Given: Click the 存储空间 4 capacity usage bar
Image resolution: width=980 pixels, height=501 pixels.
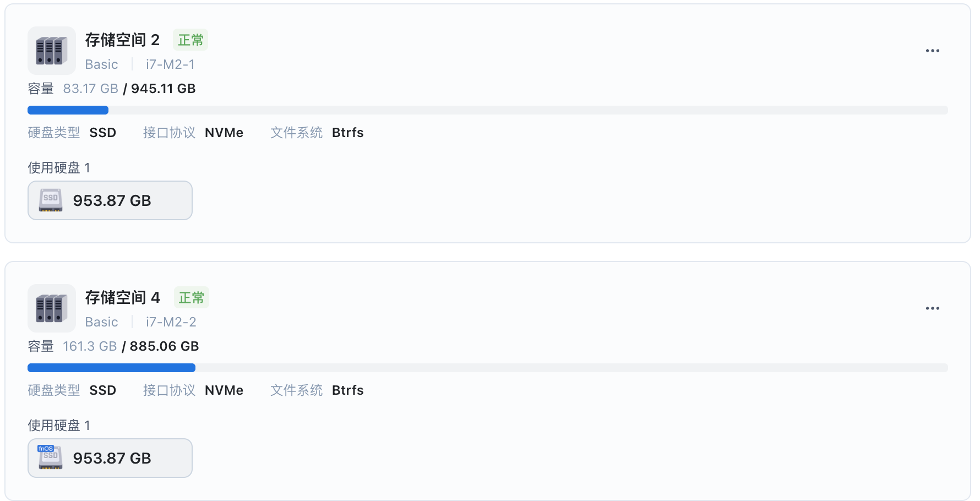Looking at the screenshot, I should [x=487, y=368].
